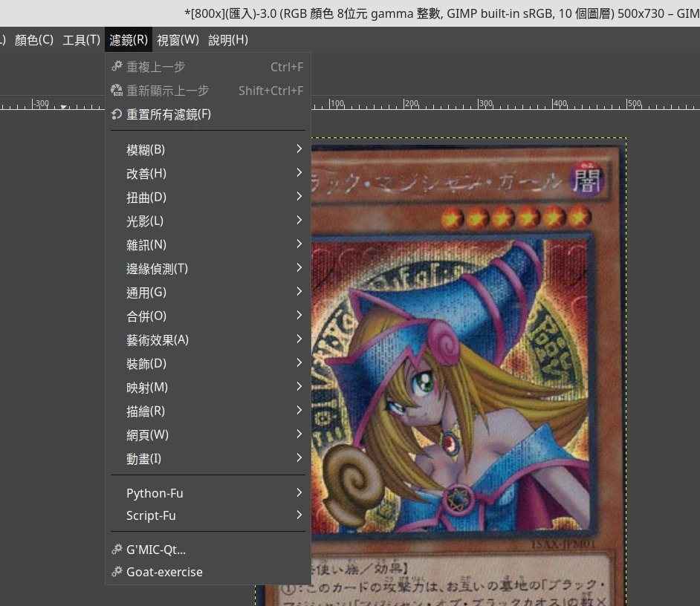
Task: Click the Goat-exercise plugin icon
Action: (116, 572)
